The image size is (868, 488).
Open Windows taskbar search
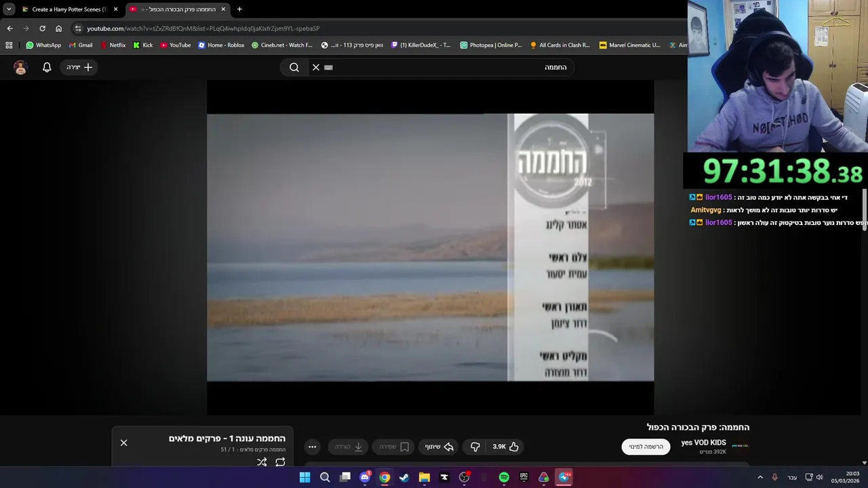pos(325,477)
